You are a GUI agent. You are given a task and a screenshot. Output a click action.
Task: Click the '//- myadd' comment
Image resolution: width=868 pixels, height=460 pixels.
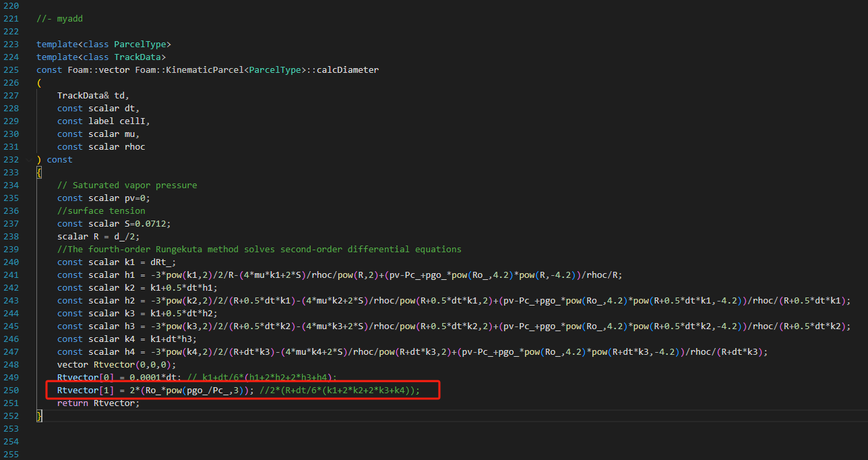coord(59,19)
